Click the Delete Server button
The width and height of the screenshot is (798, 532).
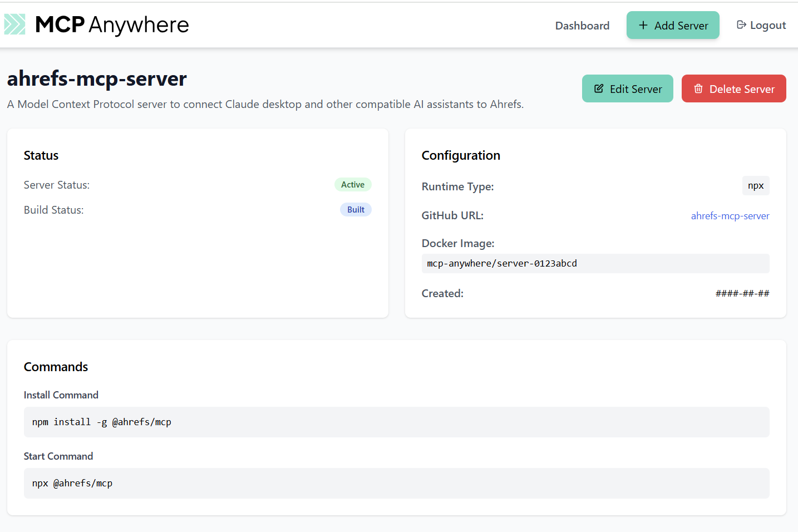point(734,88)
